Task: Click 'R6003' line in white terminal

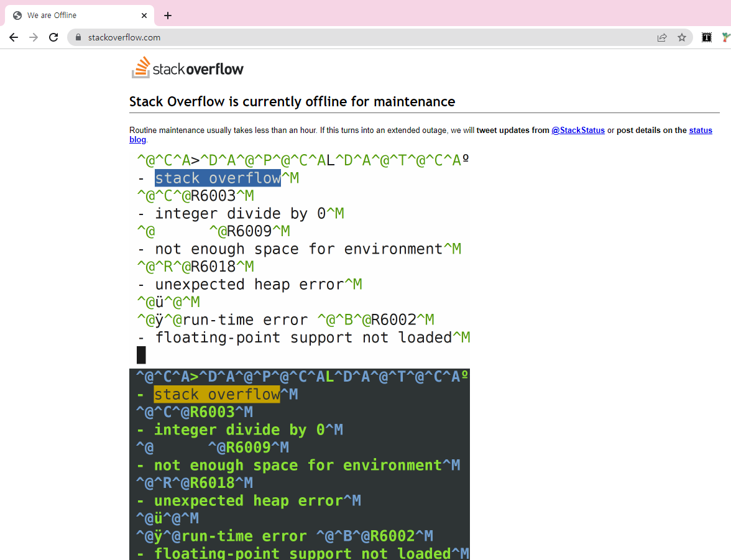Action: point(196,196)
